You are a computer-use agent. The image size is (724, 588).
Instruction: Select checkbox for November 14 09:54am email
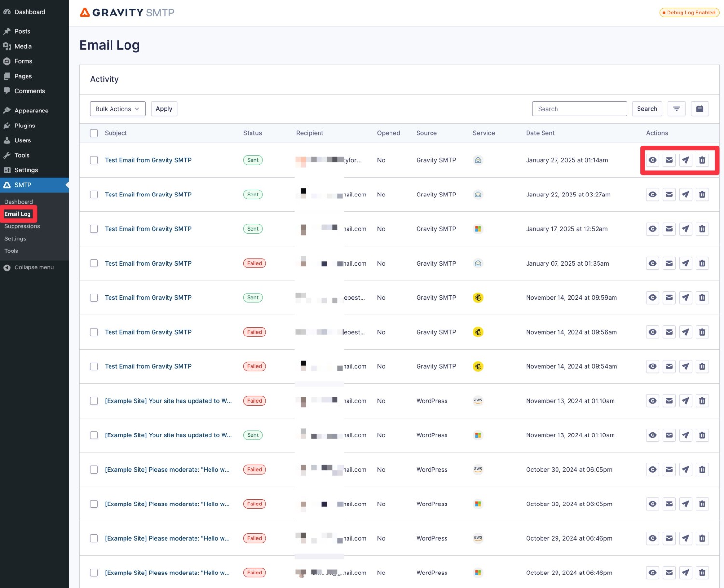point(94,366)
